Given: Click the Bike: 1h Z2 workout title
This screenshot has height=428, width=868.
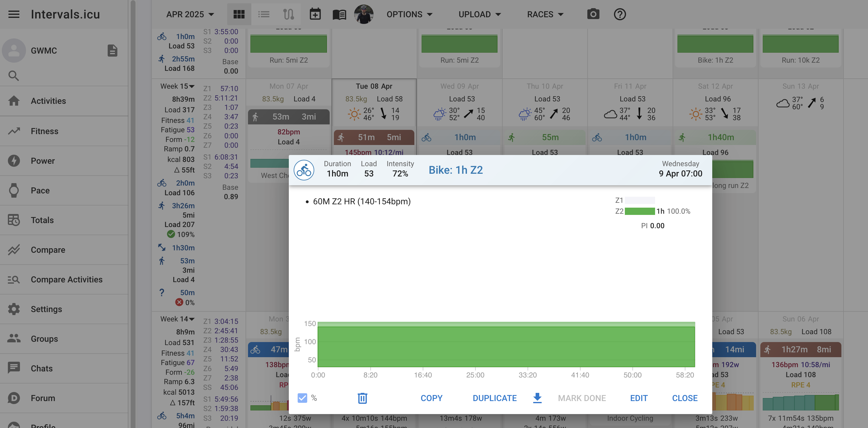Looking at the screenshot, I should point(455,170).
